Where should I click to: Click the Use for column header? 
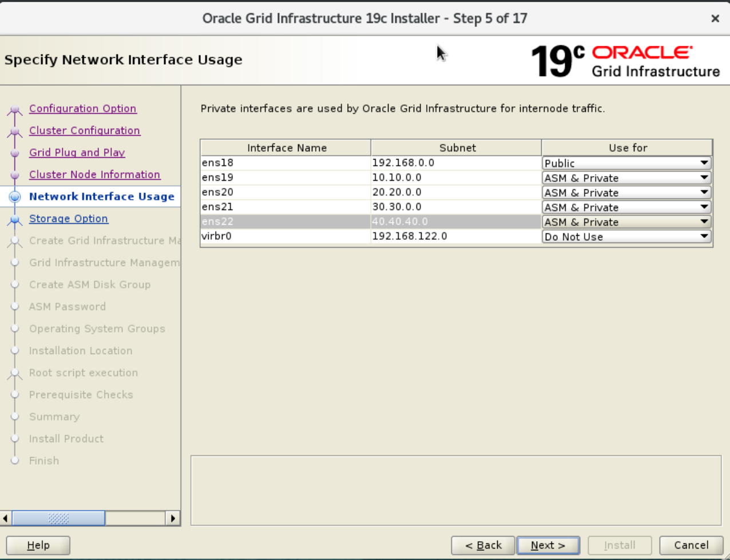click(627, 148)
